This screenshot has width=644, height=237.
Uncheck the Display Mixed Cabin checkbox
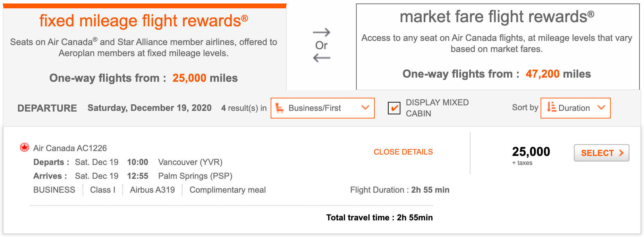coord(394,108)
